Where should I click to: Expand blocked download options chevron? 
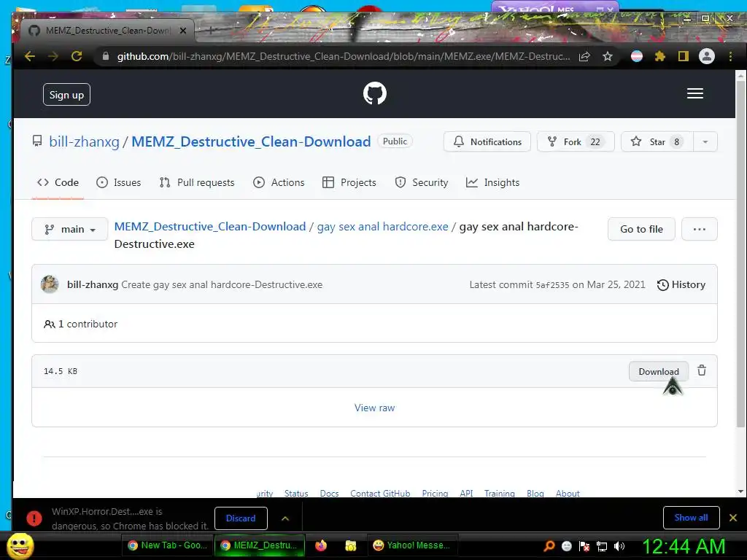pyautogui.click(x=285, y=518)
